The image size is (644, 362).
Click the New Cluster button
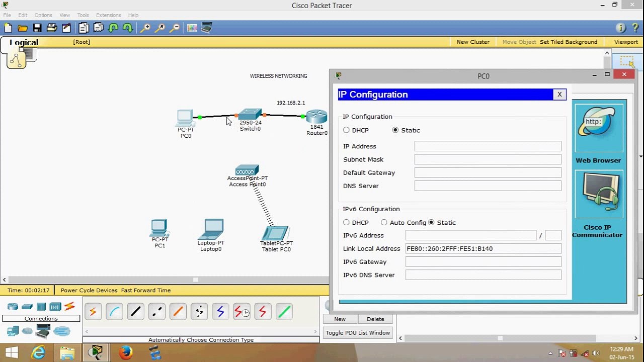point(473,42)
